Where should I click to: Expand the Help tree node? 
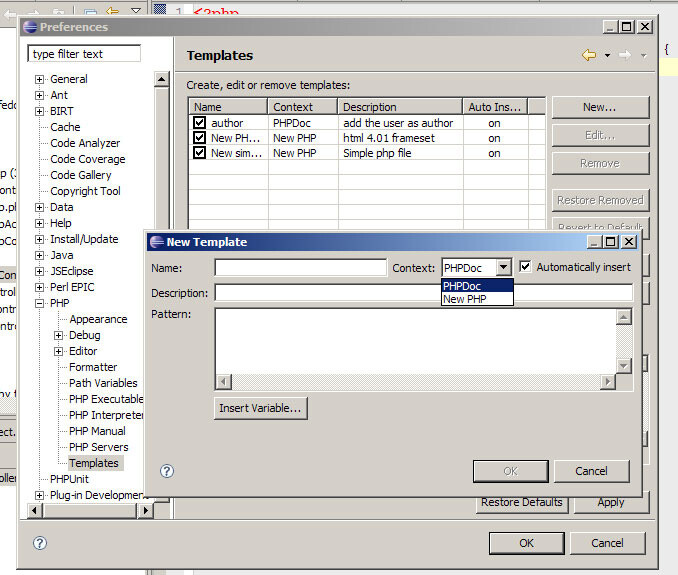[39, 223]
